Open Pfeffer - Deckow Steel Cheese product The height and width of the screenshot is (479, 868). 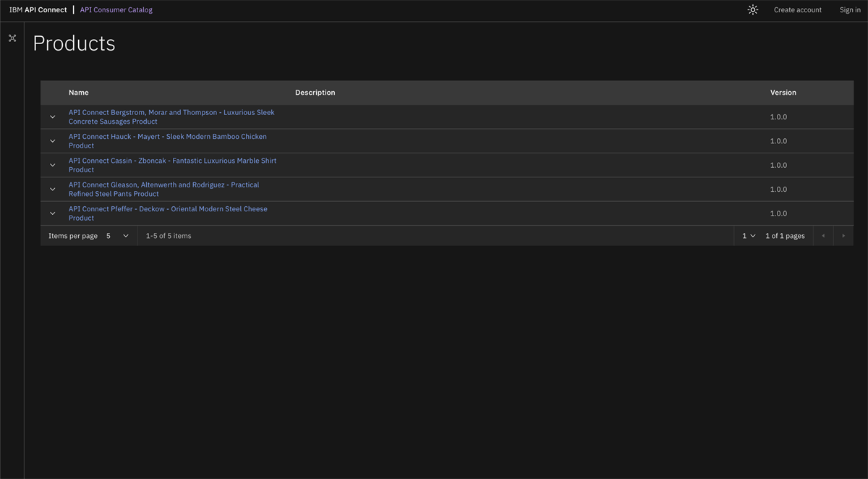[x=168, y=213]
